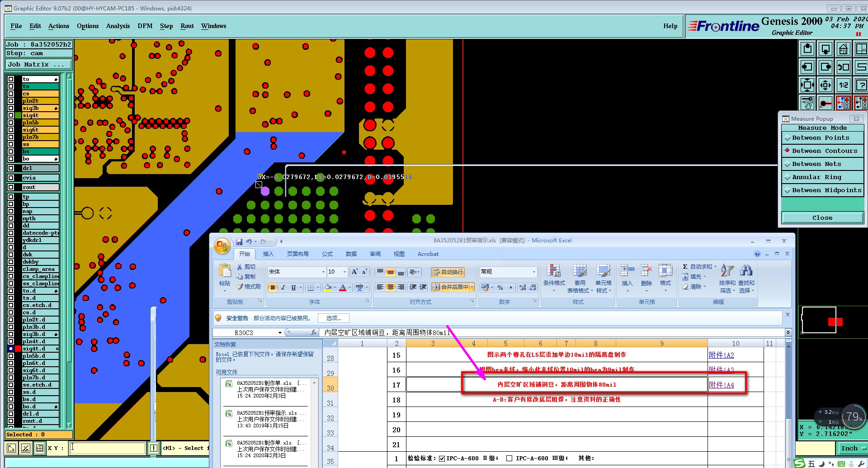Click the Italic icon in Excel ribbon

pyautogui.click(x=283, y=287)
